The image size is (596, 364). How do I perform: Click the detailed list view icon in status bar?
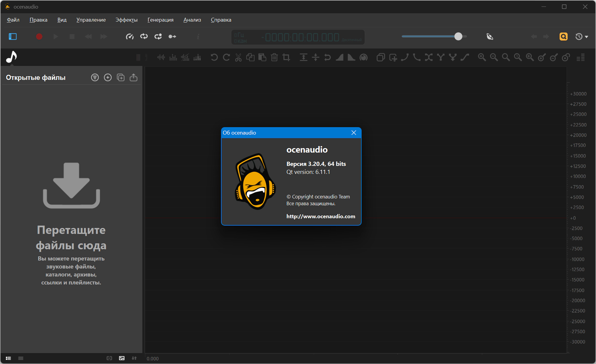(8, 358)
